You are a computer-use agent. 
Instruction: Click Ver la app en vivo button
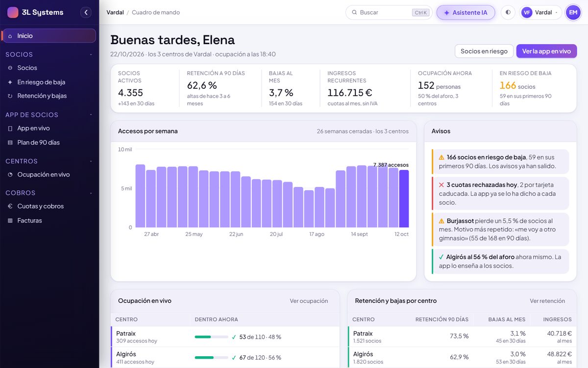click(546, 51)
